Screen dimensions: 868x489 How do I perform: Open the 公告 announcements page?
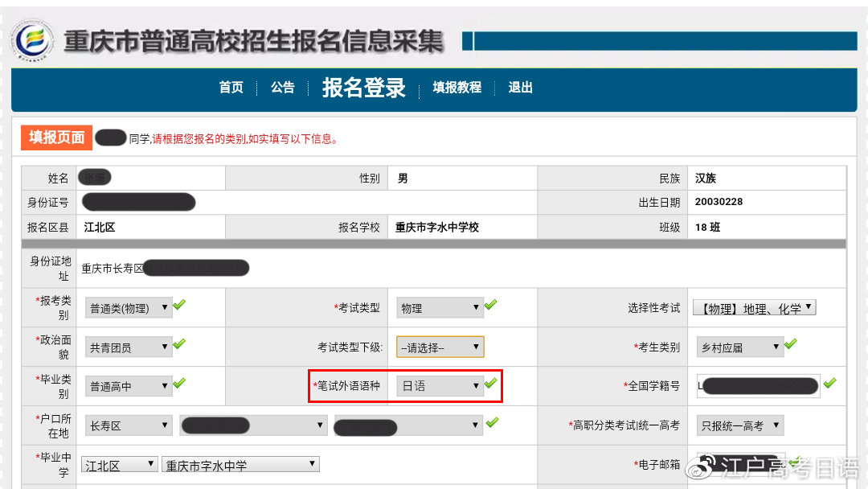[282, 88]
